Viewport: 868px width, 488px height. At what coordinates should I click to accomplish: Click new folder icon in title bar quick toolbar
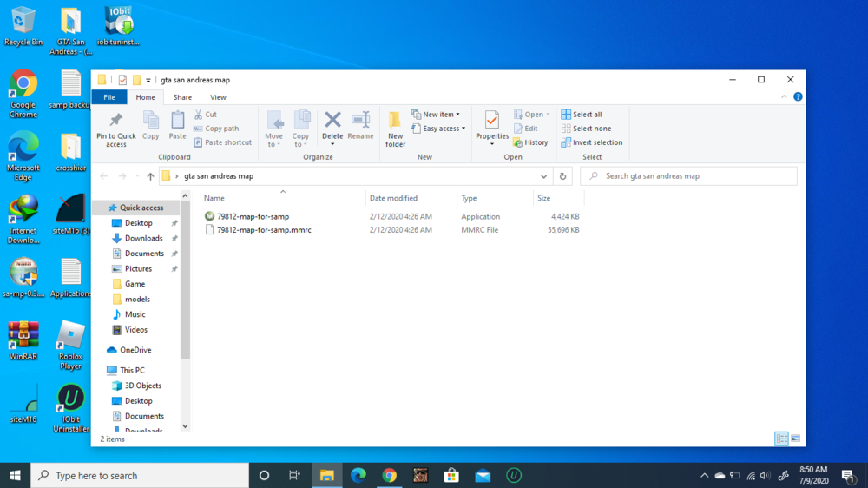point(136,80)
